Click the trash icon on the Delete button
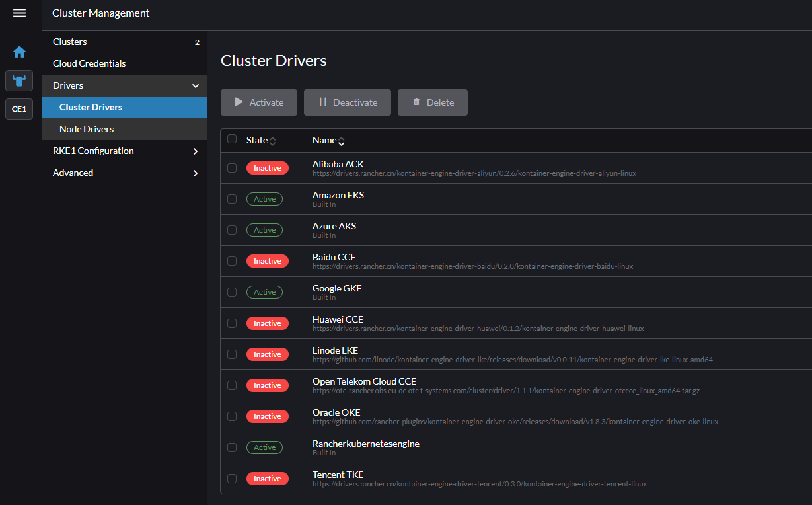 click(x=416, y=102)
